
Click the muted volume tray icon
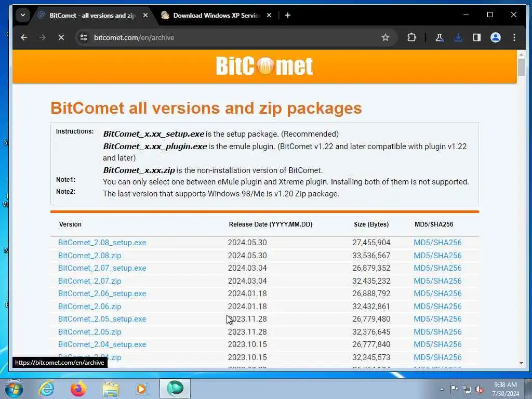tap(480, 389)
